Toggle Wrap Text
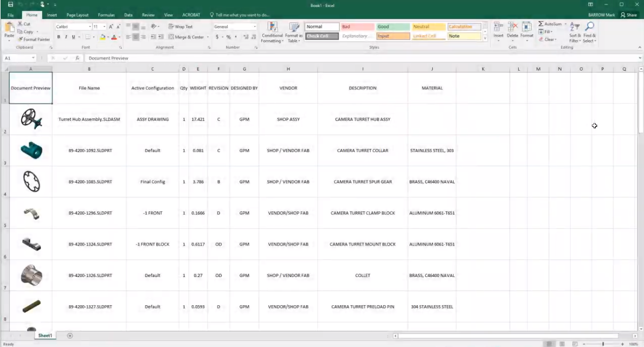Screen dimensions: 644x347 click(181, 27)
